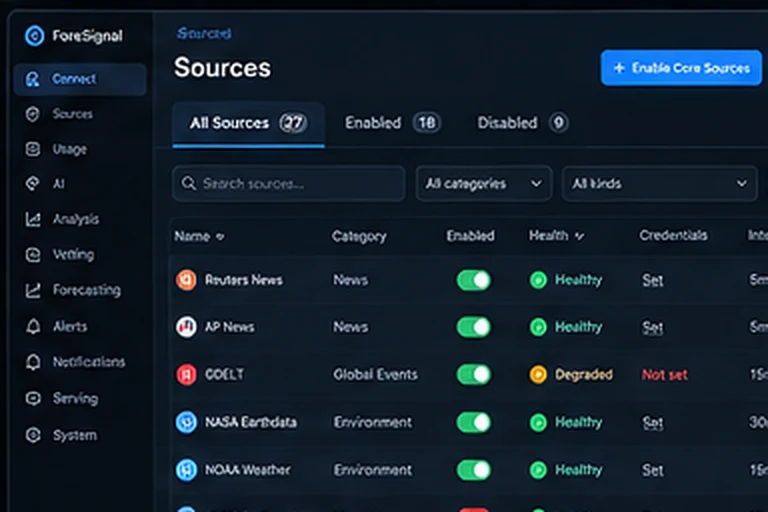Toggle NOAA Weather enabled switch
Screen dimensions: 768x512
pos(474,470)
